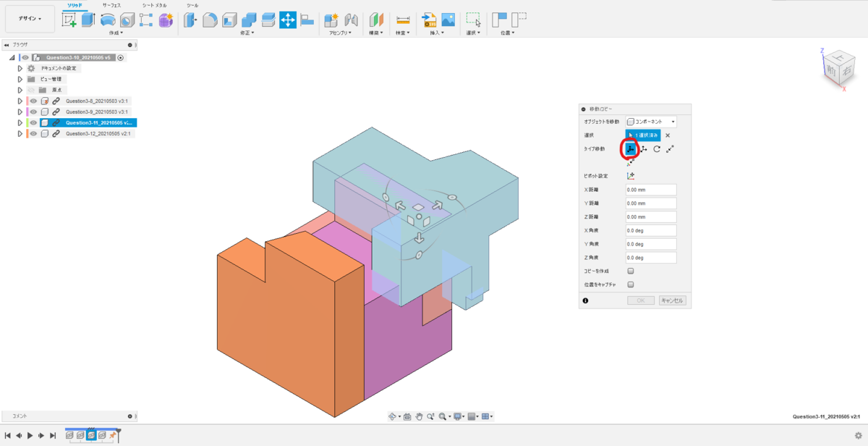
Task: Open the 作成 menu dropdown
Action: (x=116, y=33)
